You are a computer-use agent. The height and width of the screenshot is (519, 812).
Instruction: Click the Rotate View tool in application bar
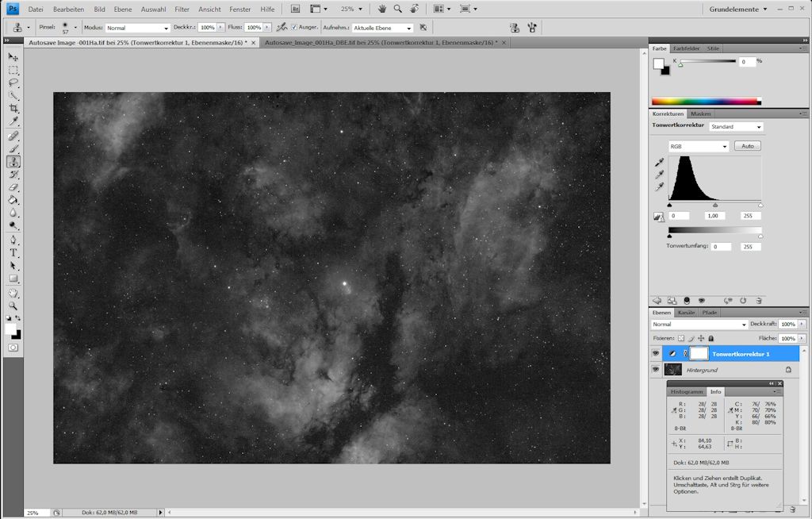coord(414,9)
